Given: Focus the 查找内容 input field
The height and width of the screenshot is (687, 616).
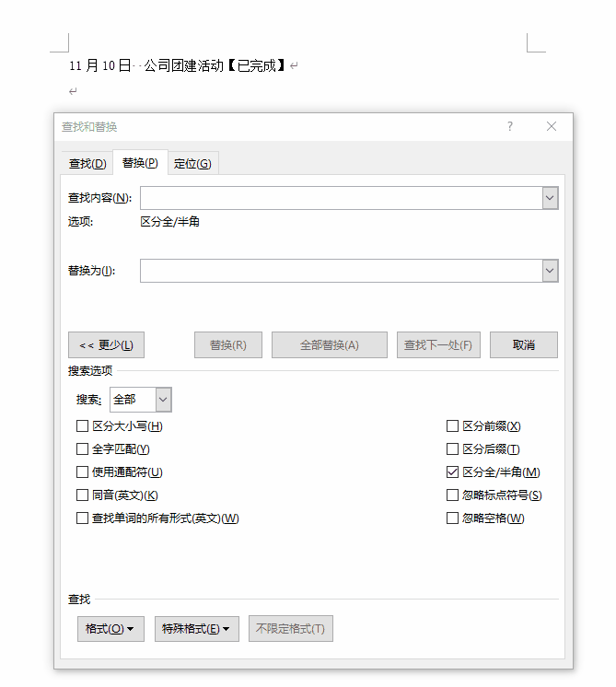Looking at the screenshot, I should [x=342, y=198].
